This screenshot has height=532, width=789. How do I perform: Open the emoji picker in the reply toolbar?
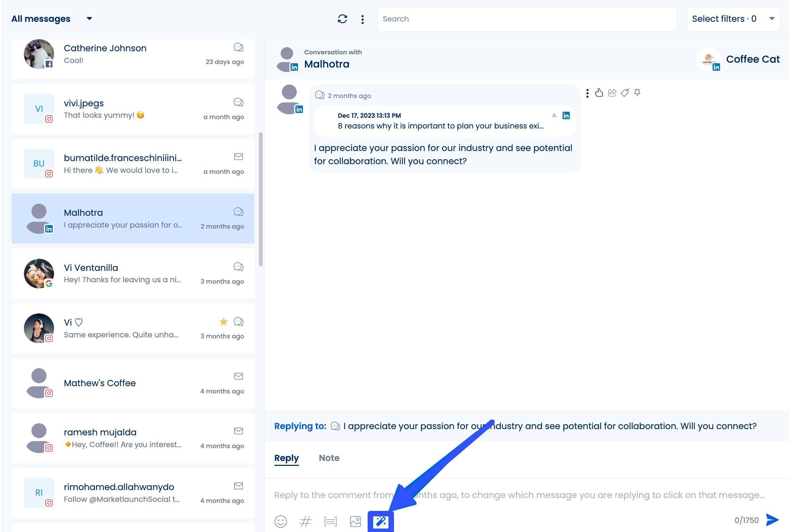pyautogui.click(x=280, y=521)
